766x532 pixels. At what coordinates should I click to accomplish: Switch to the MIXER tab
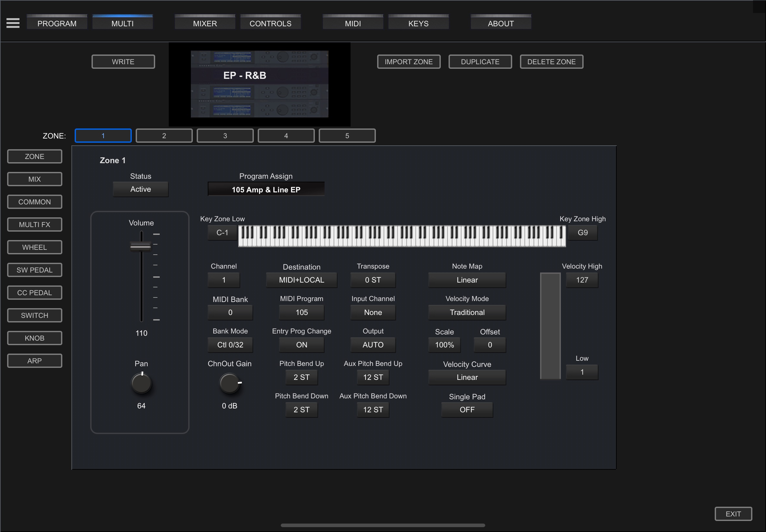(x=205, y=23)
